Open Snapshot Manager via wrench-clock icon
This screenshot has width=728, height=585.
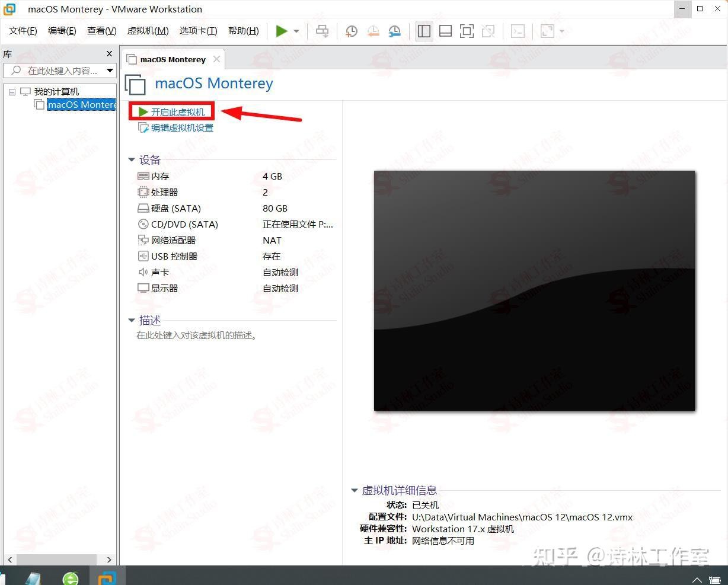(x=394, y=31)
